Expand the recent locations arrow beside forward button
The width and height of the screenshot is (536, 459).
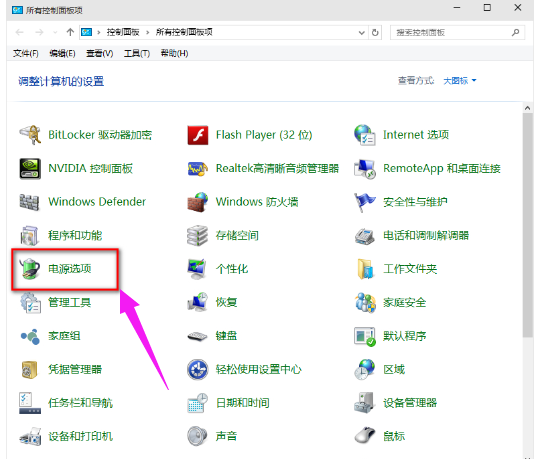pyautogui.click(x=55, y=32)
